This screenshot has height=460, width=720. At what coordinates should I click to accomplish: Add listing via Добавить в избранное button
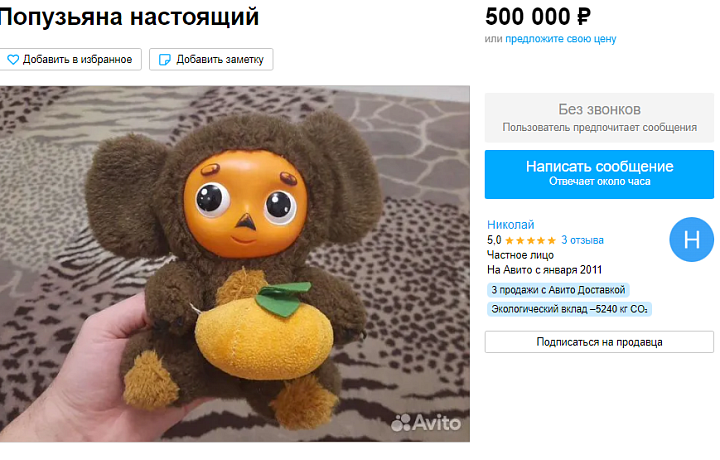(x=70, y=59)
